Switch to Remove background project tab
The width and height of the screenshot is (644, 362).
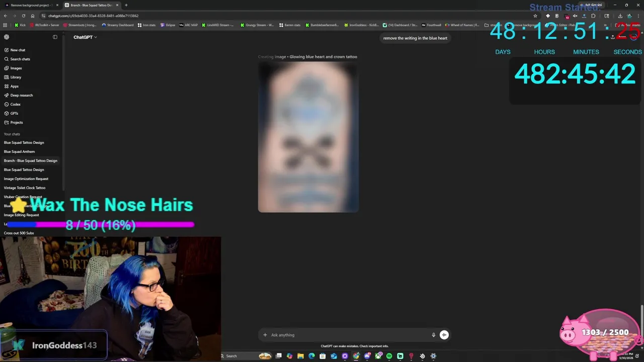(32, 5)
